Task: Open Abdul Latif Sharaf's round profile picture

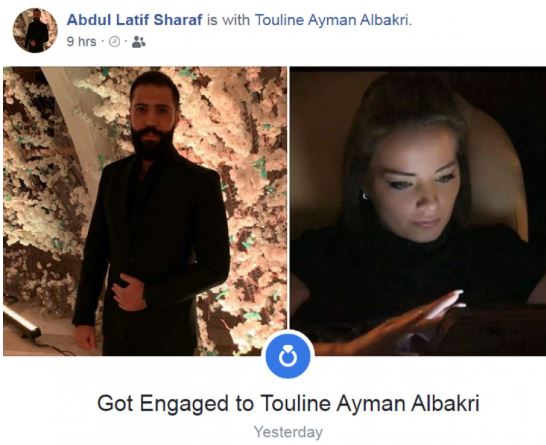Action: [x=35, y=30]
